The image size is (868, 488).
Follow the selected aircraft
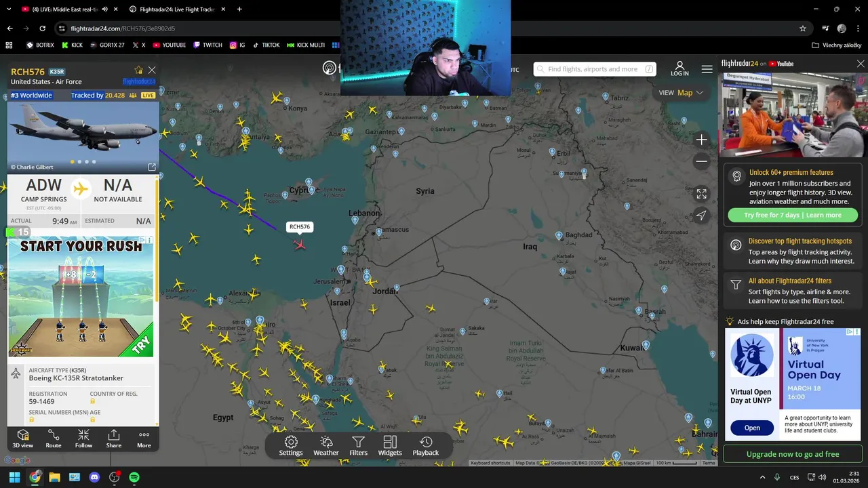(x=83, y=439)
